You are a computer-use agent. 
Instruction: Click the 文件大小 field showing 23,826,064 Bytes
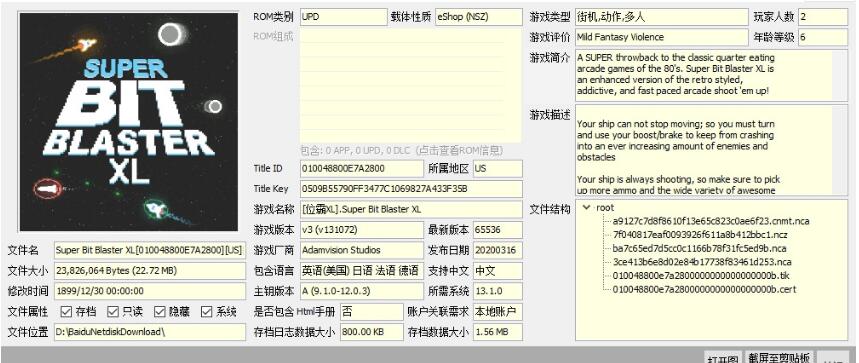tap(150, 270)
